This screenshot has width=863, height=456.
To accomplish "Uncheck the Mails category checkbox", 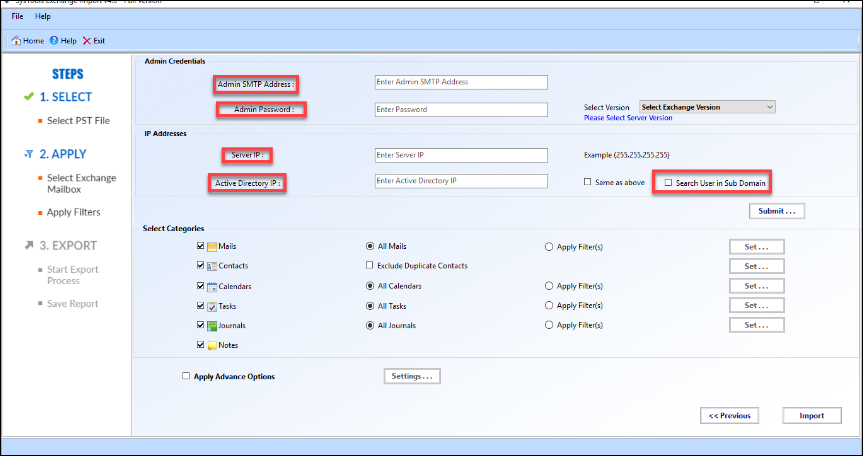I will (x=200, y=246).
